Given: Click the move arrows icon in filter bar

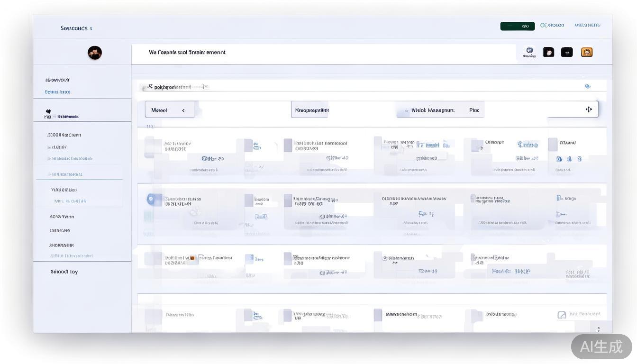Looking at the screenshot, I should point(589,109).
